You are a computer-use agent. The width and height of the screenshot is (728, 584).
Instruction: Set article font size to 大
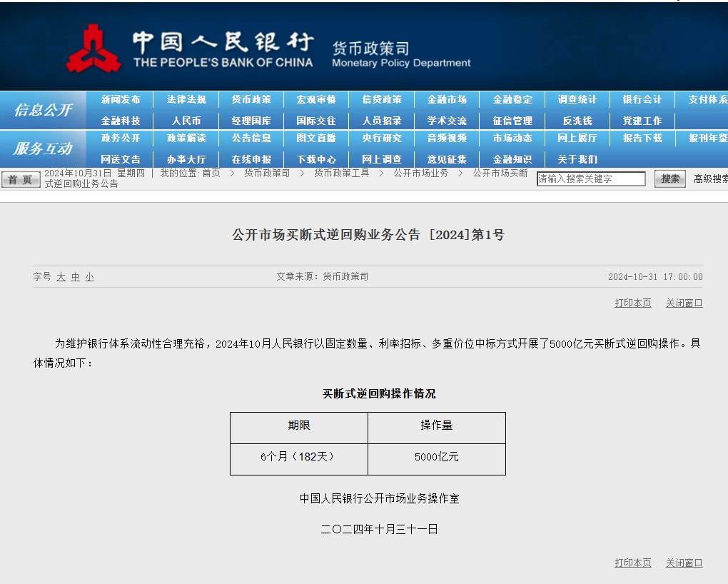pos(61,277)
